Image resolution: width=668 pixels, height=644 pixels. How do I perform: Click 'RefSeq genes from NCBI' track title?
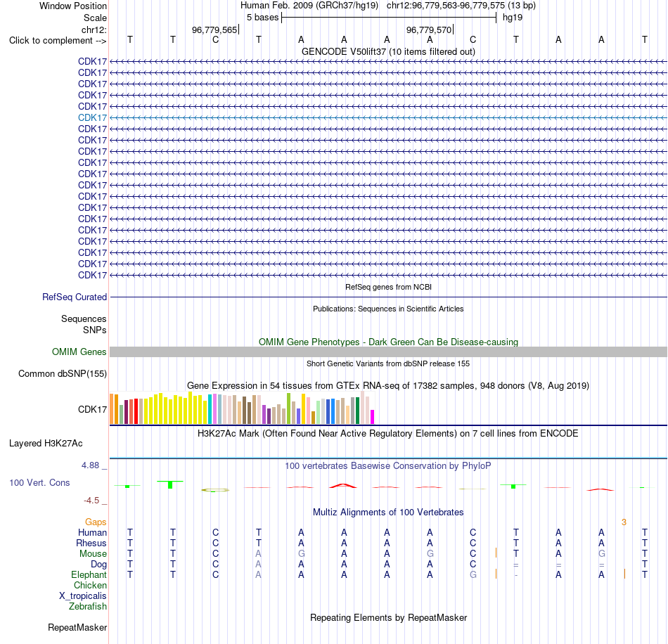(389, 287)
